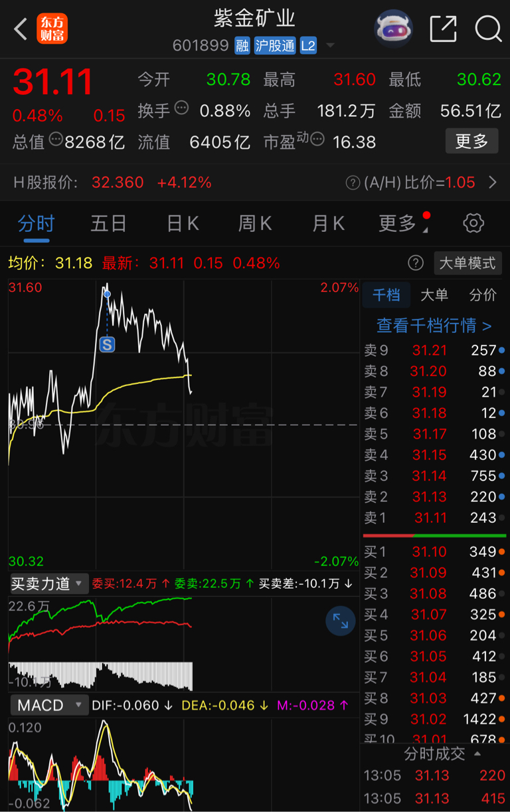Open H股 details chevron arrow
Viewport: 510px width, 812px height.
(492, 182)
